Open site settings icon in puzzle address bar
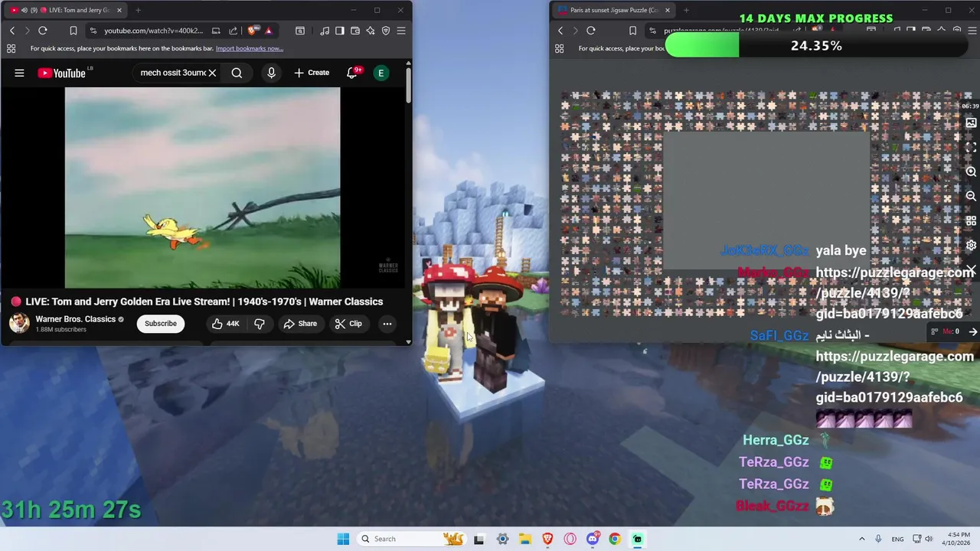980x551 pixels. 652,31
